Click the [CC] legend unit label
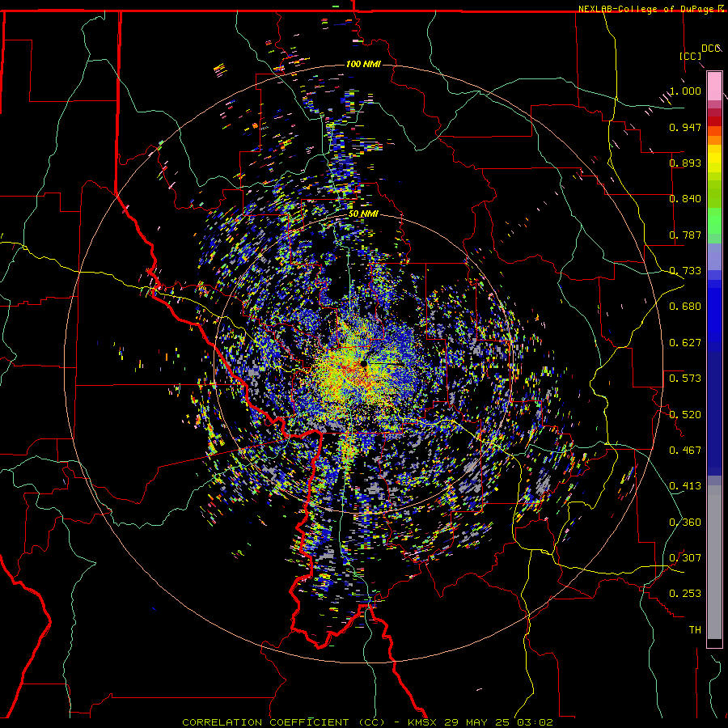 pos(691,56)
